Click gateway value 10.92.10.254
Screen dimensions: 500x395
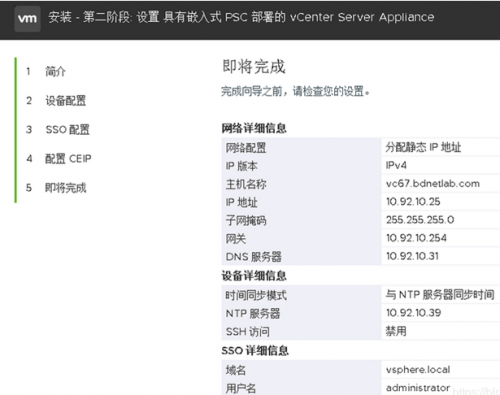point(416,238)
